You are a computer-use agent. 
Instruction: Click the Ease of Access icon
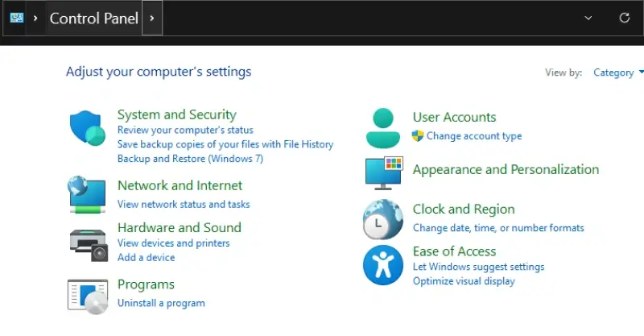[x=383, y=265]
